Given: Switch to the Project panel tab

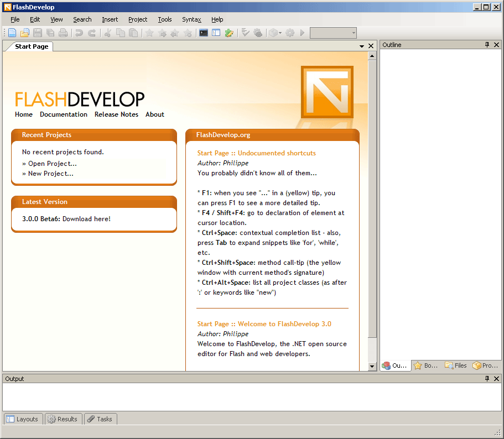Looking at the screenshot, I should coord(485,365).
